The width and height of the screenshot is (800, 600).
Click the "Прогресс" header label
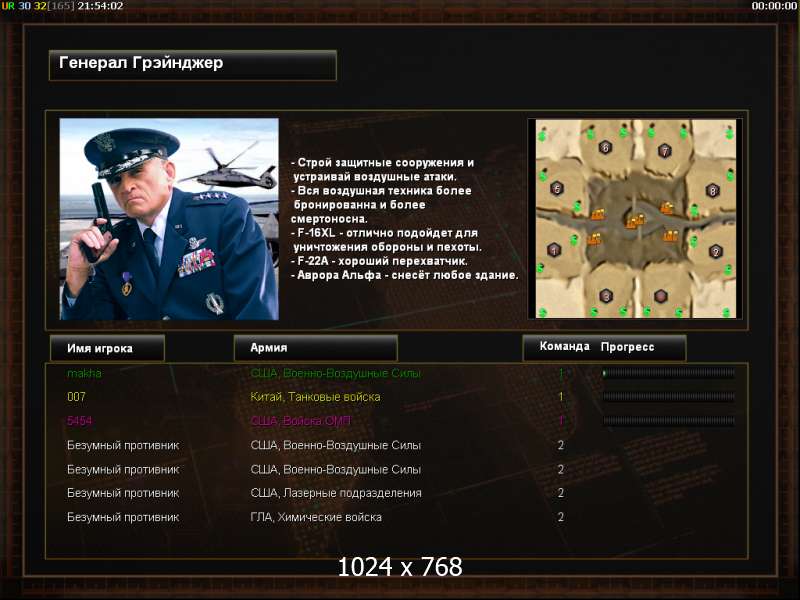(x=627, y=347)
